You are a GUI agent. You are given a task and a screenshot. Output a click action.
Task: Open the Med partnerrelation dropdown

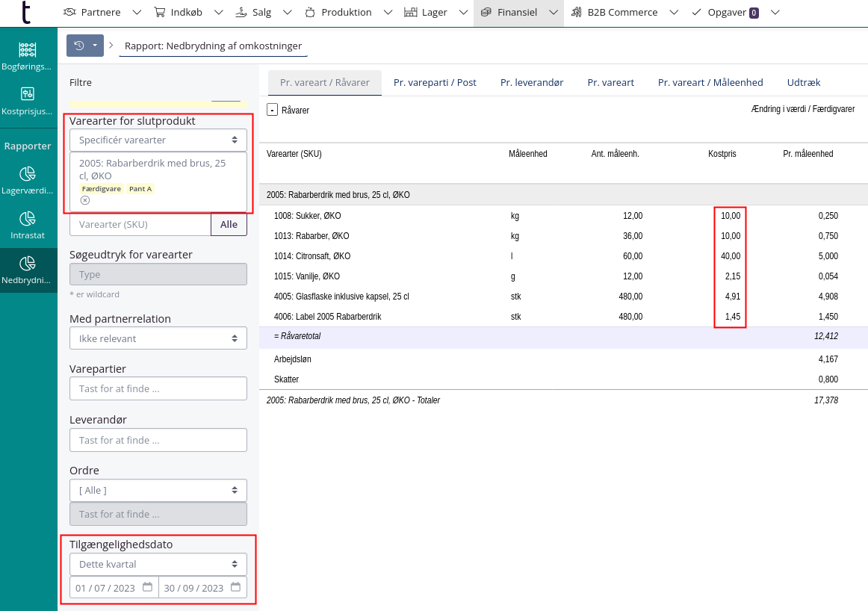pyautogui.click(x=158, y=338)
